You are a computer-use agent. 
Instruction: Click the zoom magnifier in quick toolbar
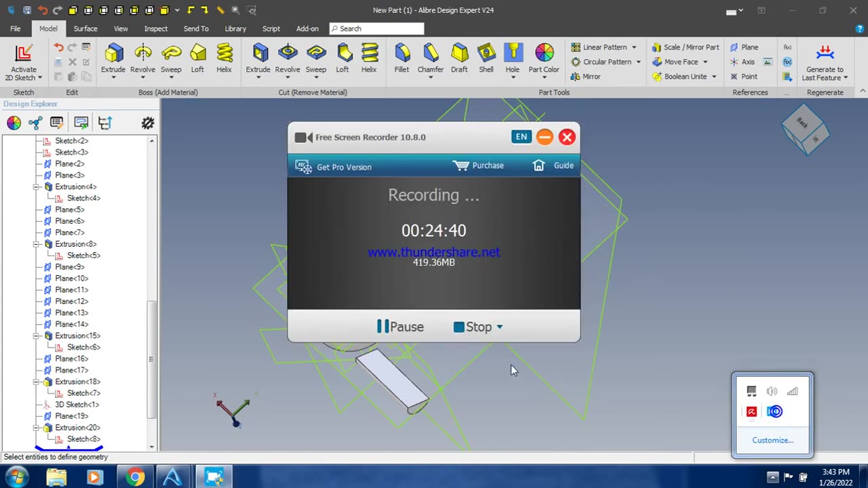click(235, 10)
